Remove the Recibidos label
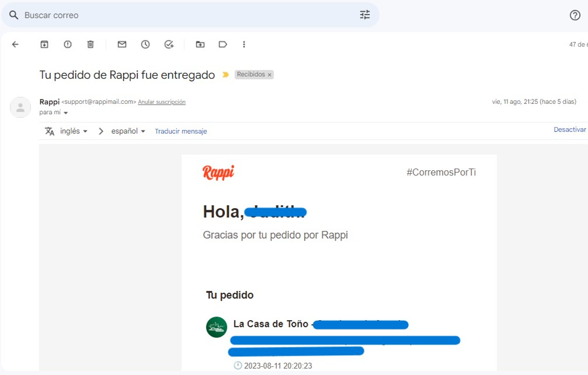This screenshot has width=588, height=375. 269,75
